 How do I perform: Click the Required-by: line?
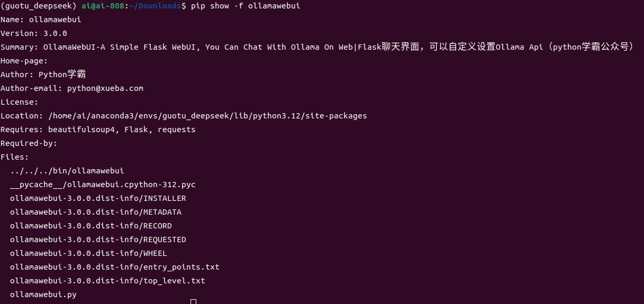[x=29, y=143]
